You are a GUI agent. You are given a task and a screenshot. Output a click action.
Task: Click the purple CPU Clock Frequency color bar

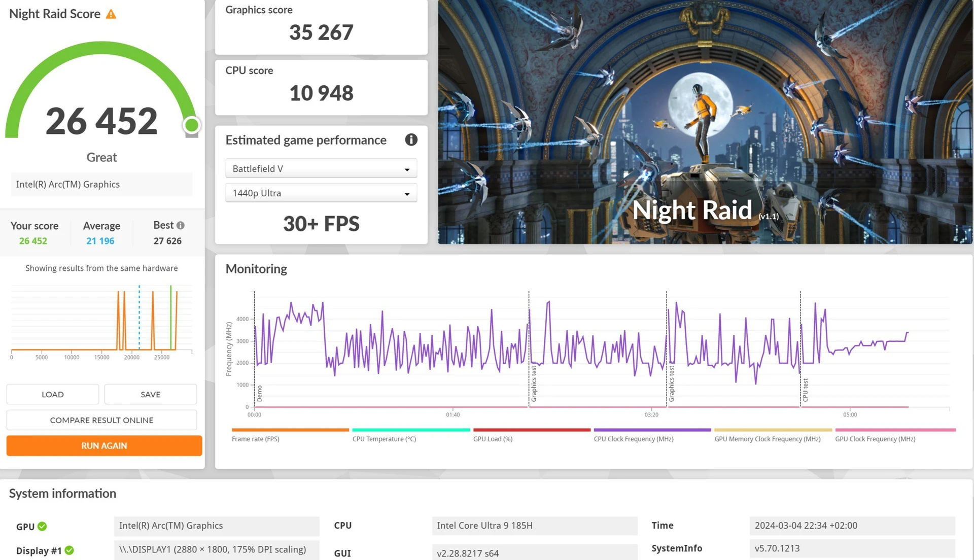[652, 430]
